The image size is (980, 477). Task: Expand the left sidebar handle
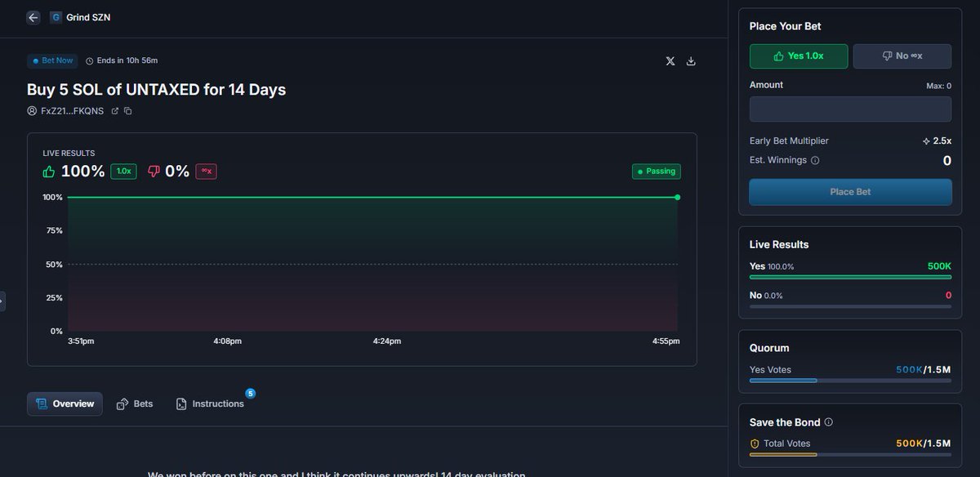[x=2, y=301]
